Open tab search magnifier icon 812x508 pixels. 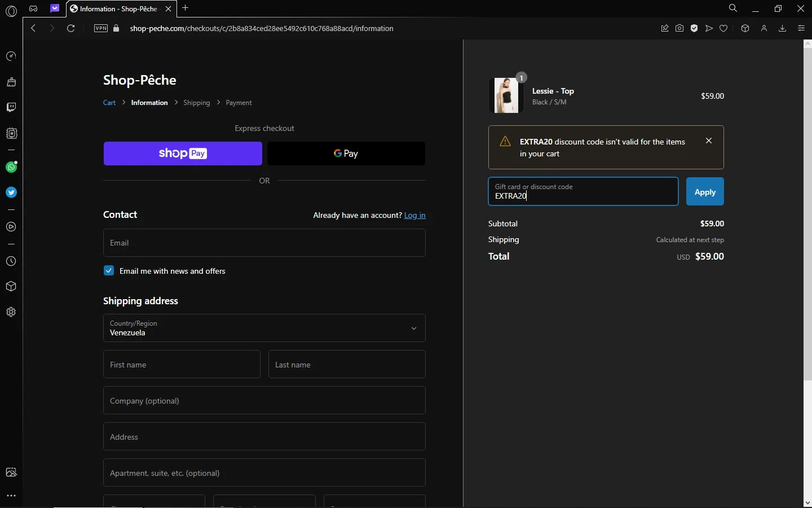coord(733,8)
